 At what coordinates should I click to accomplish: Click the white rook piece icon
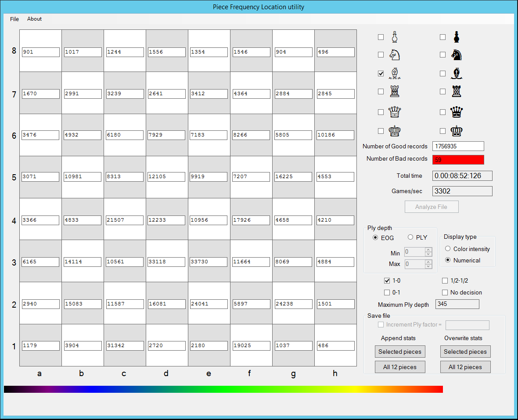tap(395, 91)
